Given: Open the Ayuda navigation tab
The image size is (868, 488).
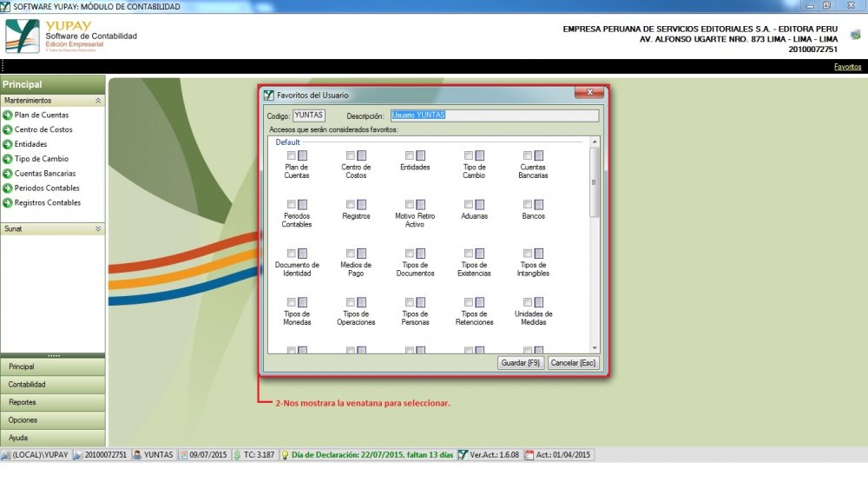Looking at the screenshot, I should [x=53, y=438].
